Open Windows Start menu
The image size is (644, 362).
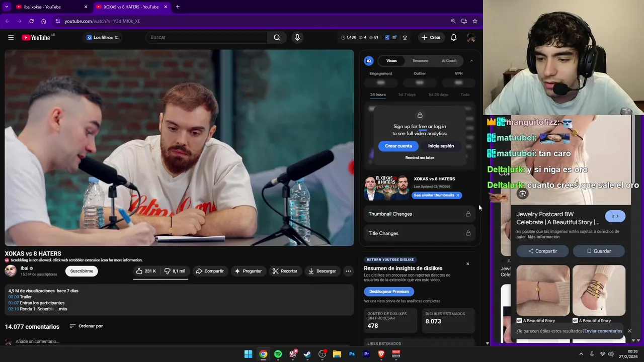248,354
